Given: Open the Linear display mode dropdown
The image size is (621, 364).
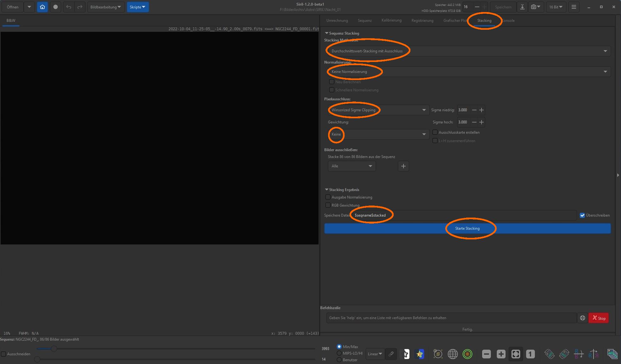Looking at the screenshot, I should (375, 354).
